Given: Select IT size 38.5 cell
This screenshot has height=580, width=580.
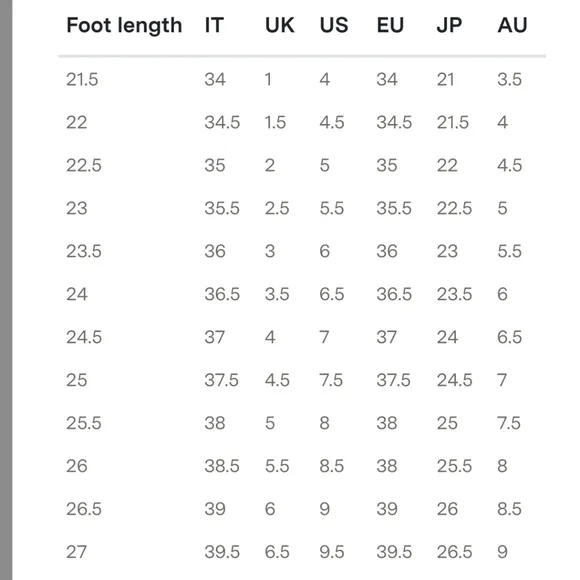Looking at the screenshot, I should coord(222,466).
